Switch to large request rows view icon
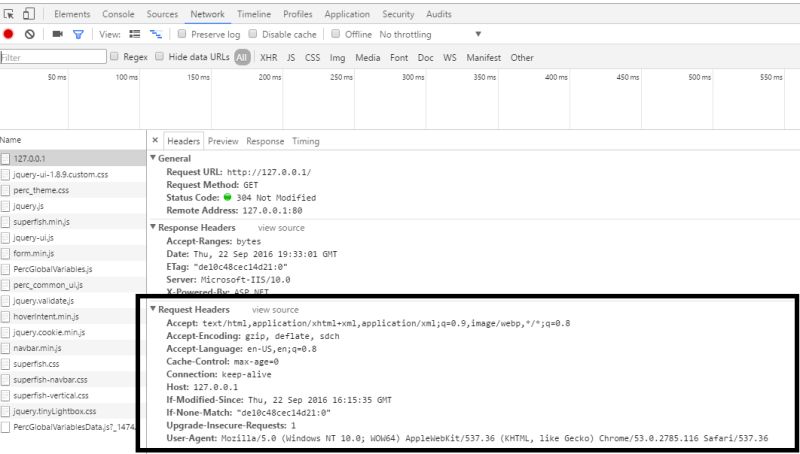 pos(135,34)
